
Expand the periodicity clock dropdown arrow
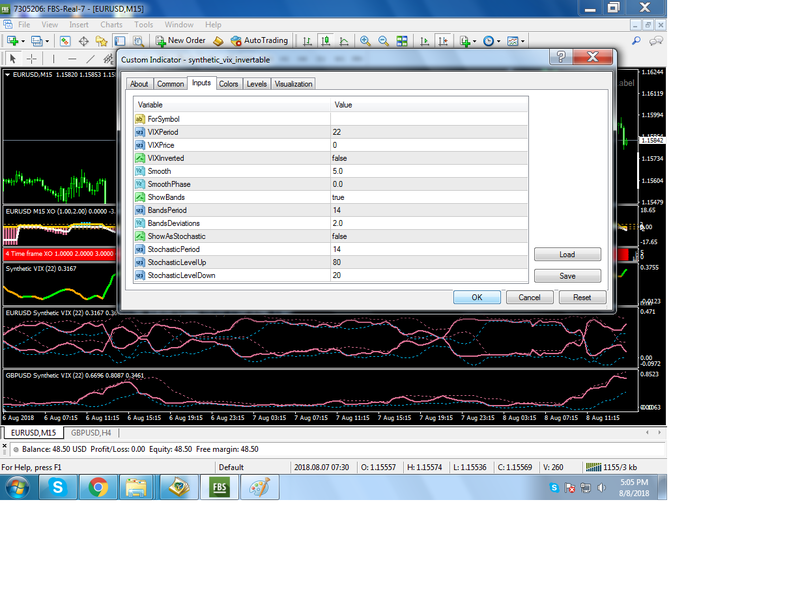click(x=498, y=41)
